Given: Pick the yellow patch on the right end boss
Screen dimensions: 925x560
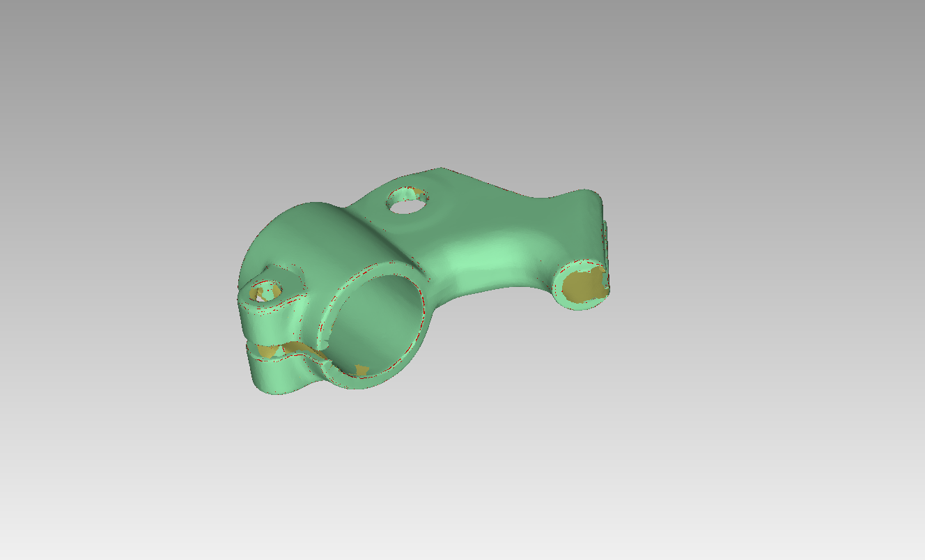Looking at the screenshot, I should [x=584, y=286].
